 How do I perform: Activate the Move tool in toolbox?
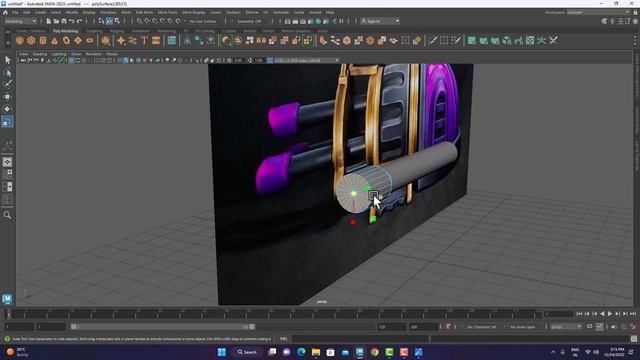pyautogui.click(x=7, y=97)
